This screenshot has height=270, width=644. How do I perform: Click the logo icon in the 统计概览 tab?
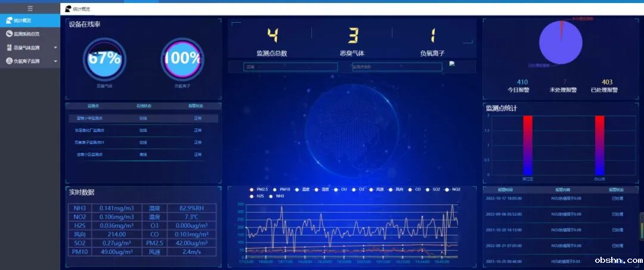[67, 9]
